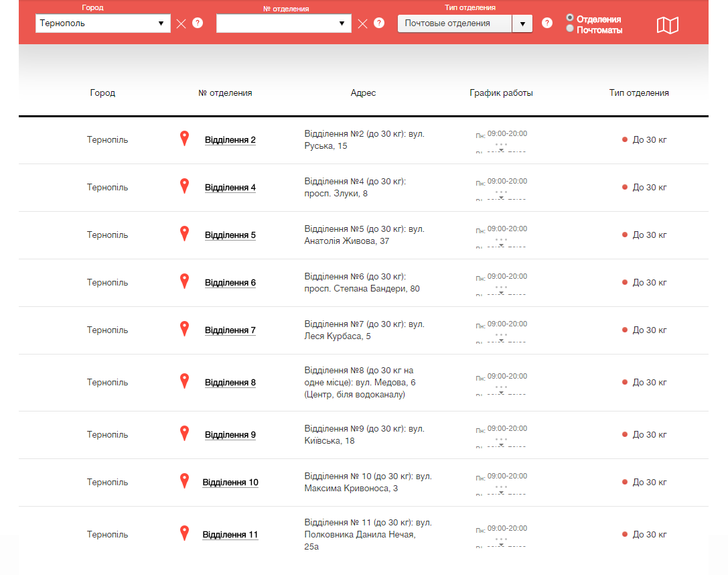Image resolution: width=728 pixels, height=575 pixels.
Task: Open help icon next to Город field
Action: [x=198, y=23]
